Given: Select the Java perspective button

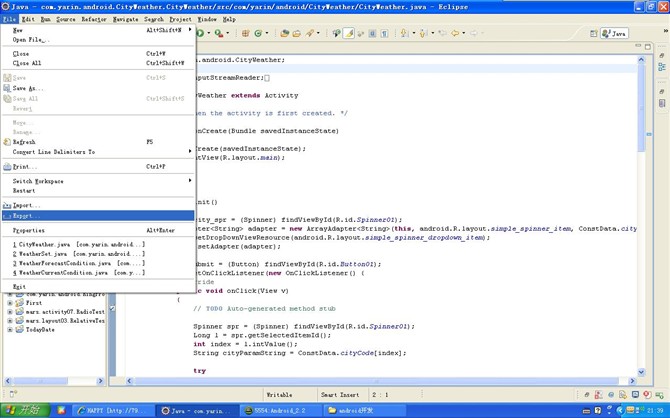Looking at the screenshot, I should pyautogui.click(x=614, y=33).
